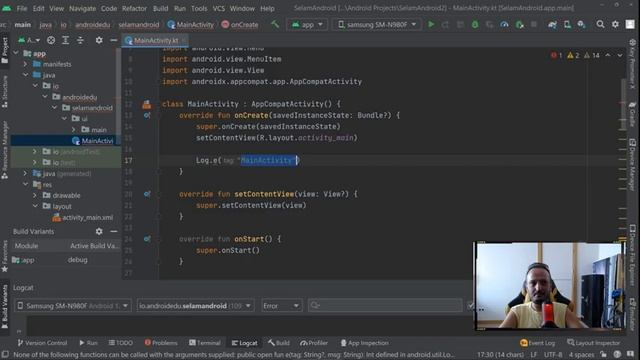Click onCreate breadcrumb in navigation bar
The width and height of the screenshot is (640, 360).
[x=240, y=24]
